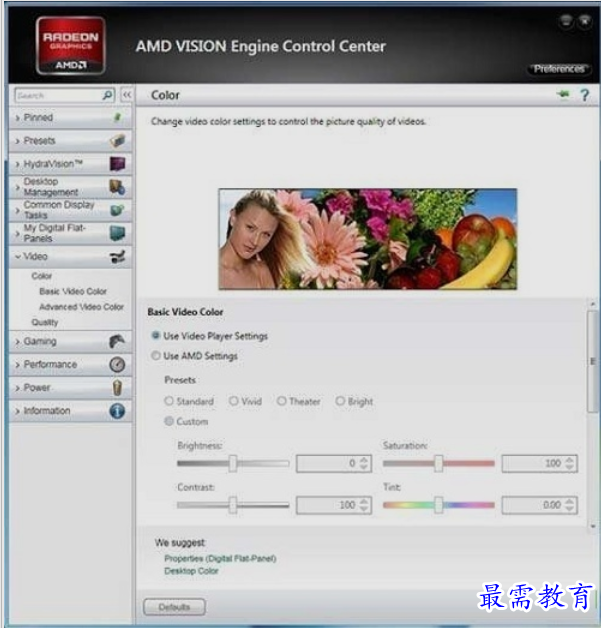Click the Presets icon
The image size is (601, 628).
117,141
